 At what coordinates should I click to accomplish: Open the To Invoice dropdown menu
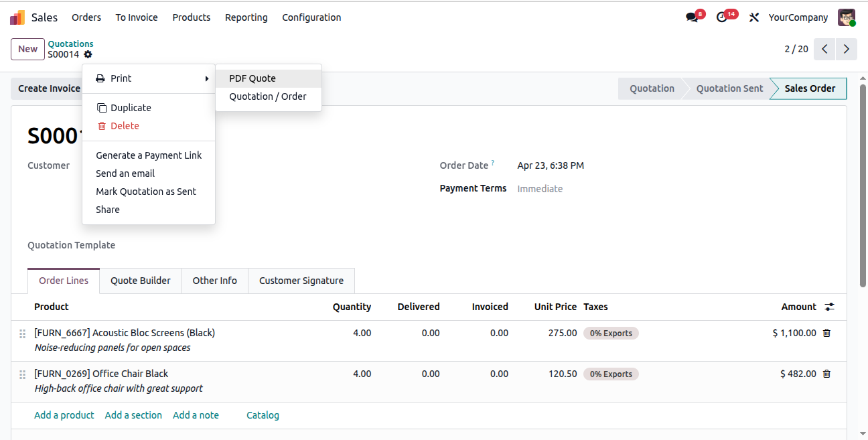pyautogui.click(x=137, y=17)
